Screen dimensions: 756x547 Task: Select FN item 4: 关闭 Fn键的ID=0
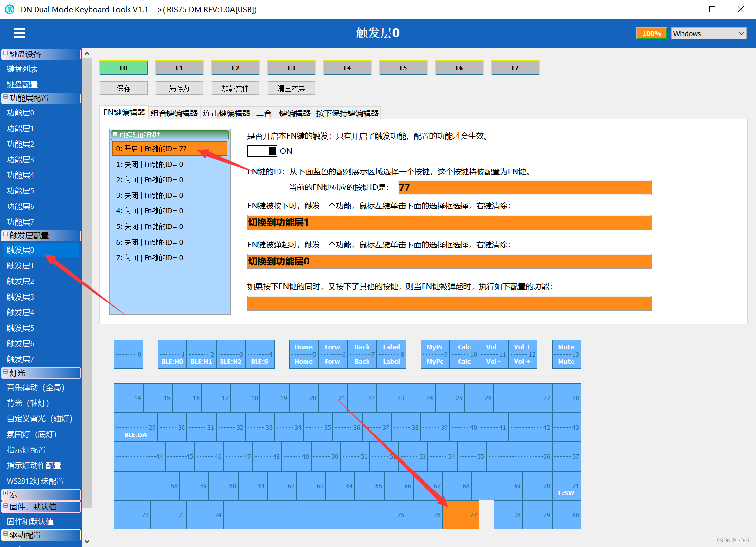click(x=170, y=211)
